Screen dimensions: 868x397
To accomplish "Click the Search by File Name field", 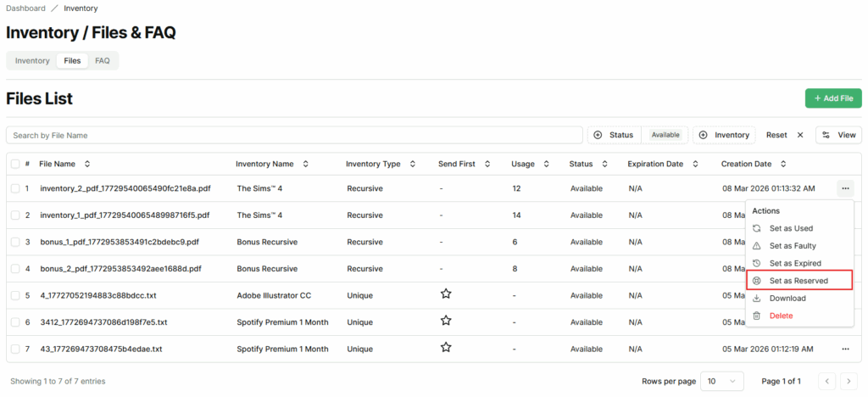I will coord(293,135).
